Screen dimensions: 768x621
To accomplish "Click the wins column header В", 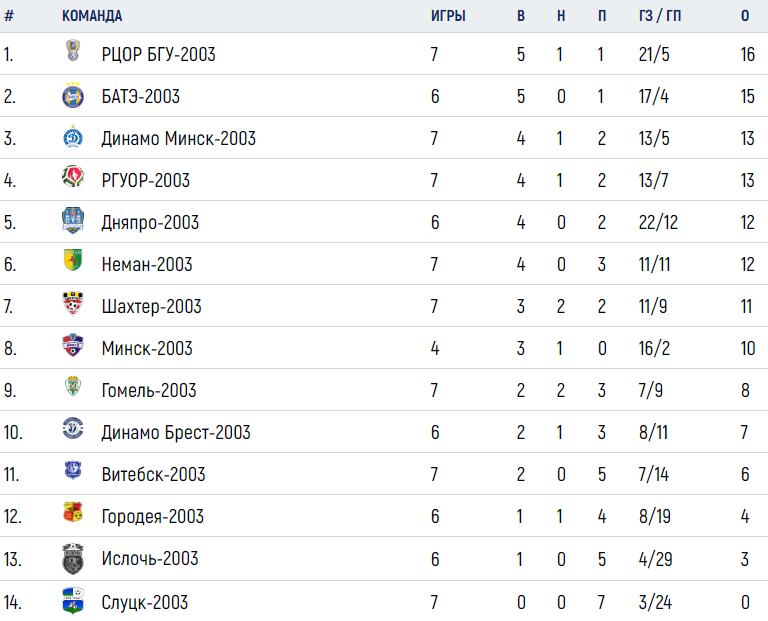I will click(x=521, y=16).
